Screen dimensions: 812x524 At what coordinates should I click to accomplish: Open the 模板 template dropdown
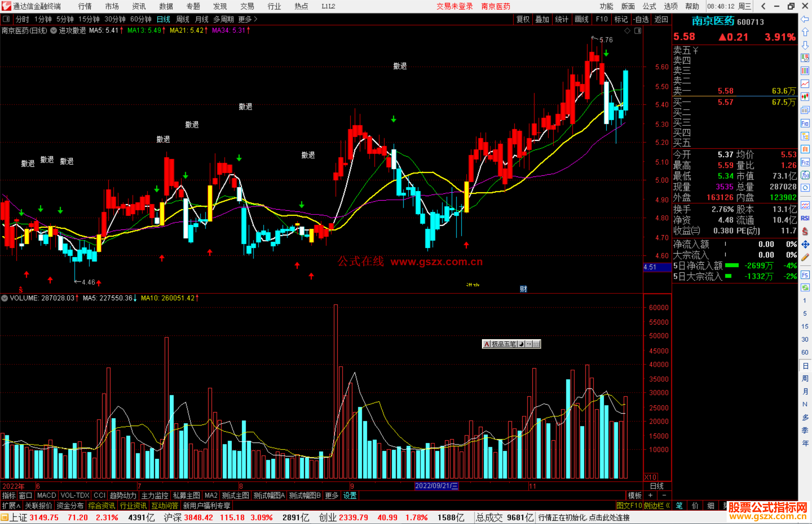635,495
